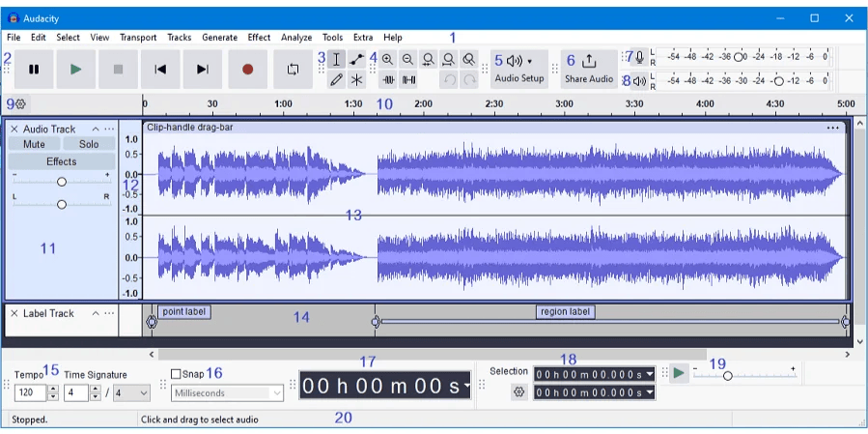This screenshot has width=868, height=434.
Task: Enable the Snap checkbox
Action: tap(176, 374)
